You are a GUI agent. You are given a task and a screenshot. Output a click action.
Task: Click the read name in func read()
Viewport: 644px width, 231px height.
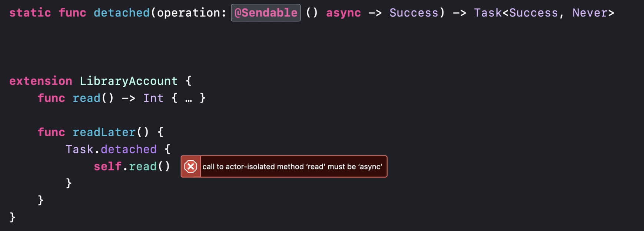pyautogui.click(x=86, y=98)
